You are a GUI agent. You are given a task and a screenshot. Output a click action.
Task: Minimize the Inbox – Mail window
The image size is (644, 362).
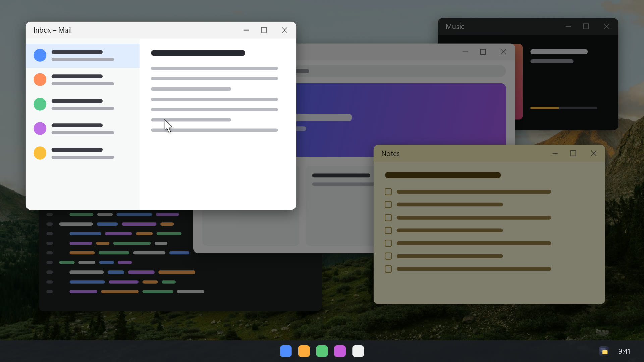pyautogui.click(x=246, y=30)
